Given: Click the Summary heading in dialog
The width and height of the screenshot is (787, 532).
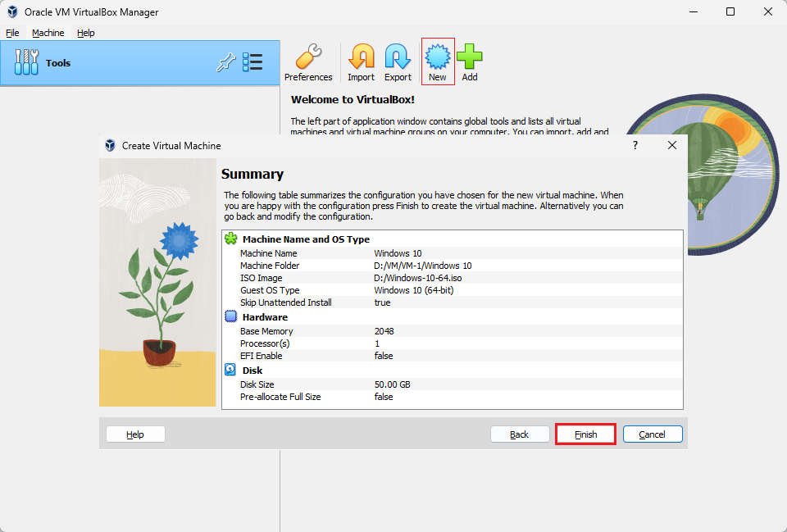Looking at the screenshot, I should 252,174.
